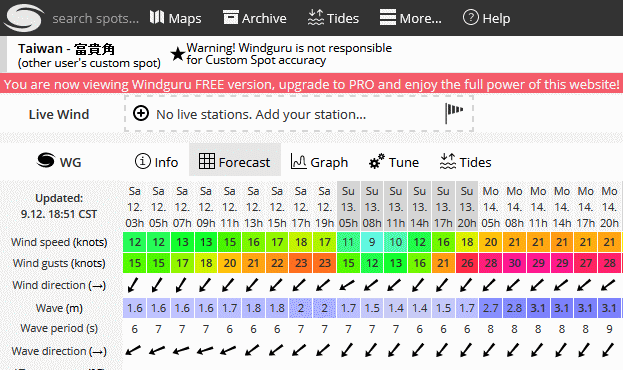Switch to the Graph tab

[x=319, y=162]
